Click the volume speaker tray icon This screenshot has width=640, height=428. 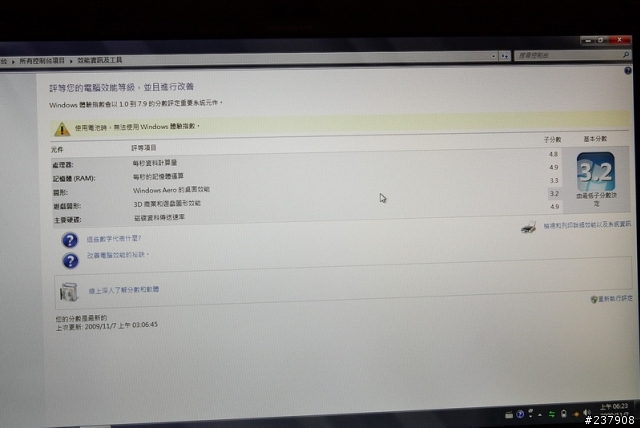pyautogui.click(x=587, y=413)
